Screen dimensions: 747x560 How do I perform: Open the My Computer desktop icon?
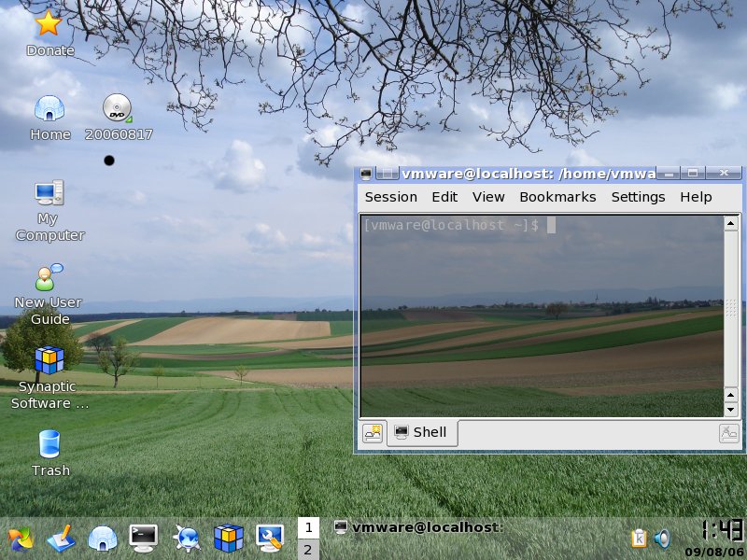[x=49, y=192]
